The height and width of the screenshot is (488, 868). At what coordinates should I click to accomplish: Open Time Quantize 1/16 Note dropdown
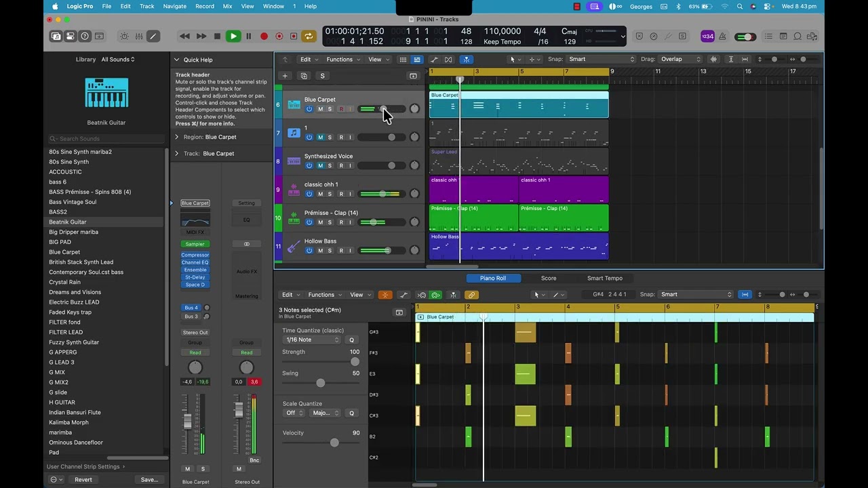312,340
